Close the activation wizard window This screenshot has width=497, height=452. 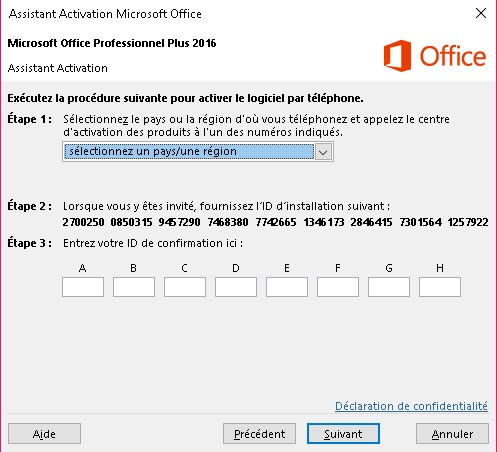pyautogui.click(x=481, y=13)
